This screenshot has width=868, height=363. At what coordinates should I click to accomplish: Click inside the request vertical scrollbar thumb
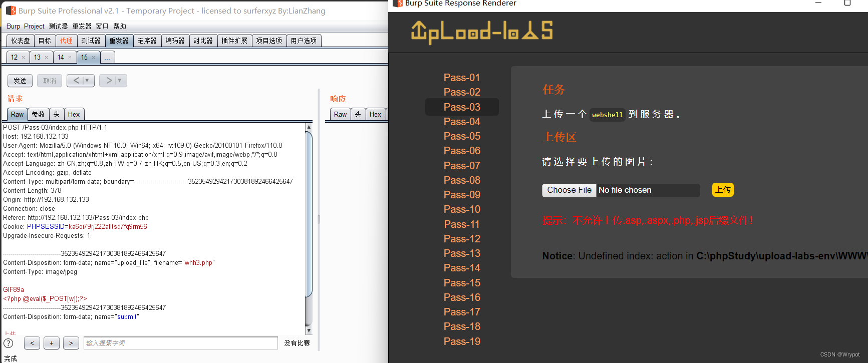309,214
